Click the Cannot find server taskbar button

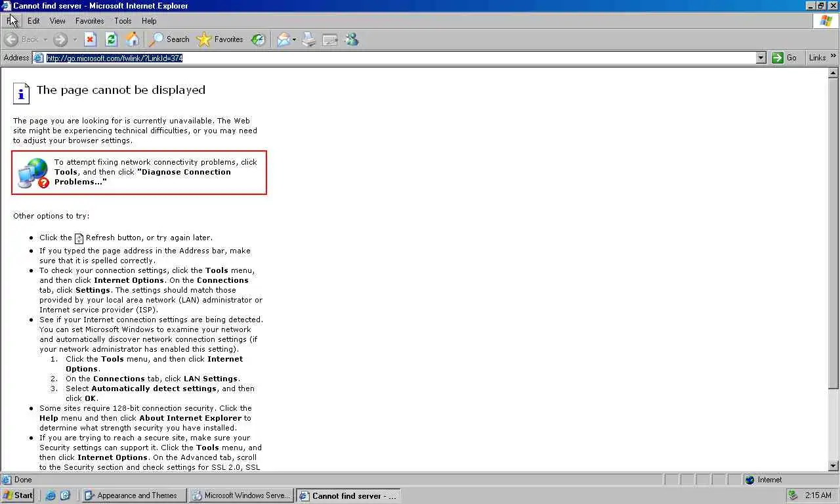348,495
